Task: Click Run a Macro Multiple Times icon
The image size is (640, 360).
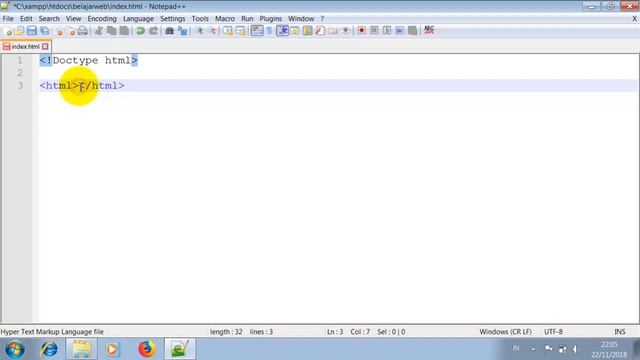Action: [x=400, y=31]
